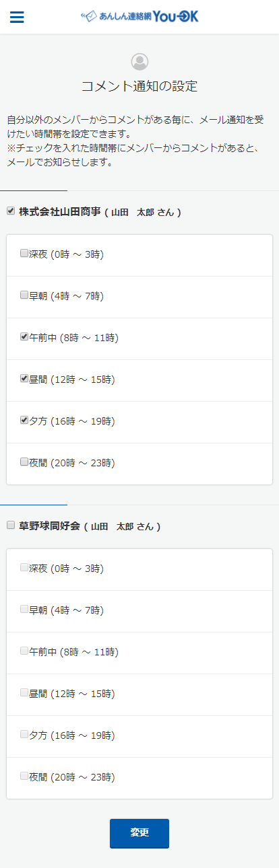Uncheck 午前中 (8時～11時) for 株式会社山田商事
The image size is (279, 868).
coord(24,337)
